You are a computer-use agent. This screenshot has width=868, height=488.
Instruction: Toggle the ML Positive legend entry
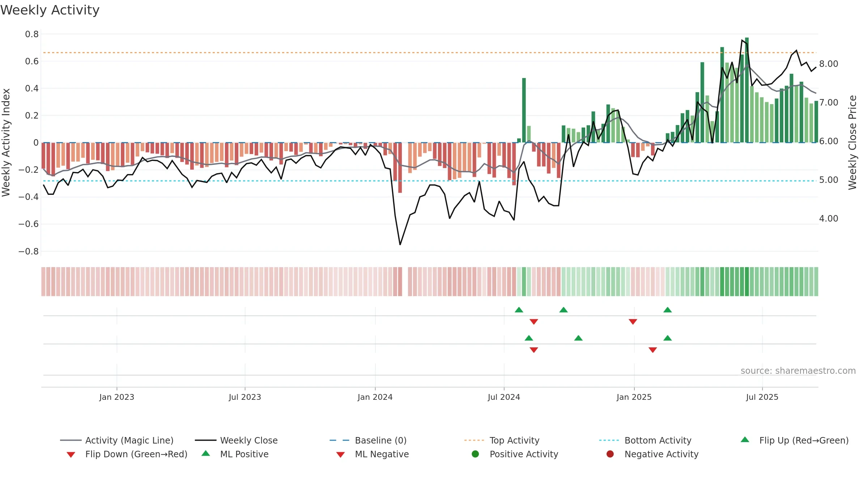(x=235, y=454)
